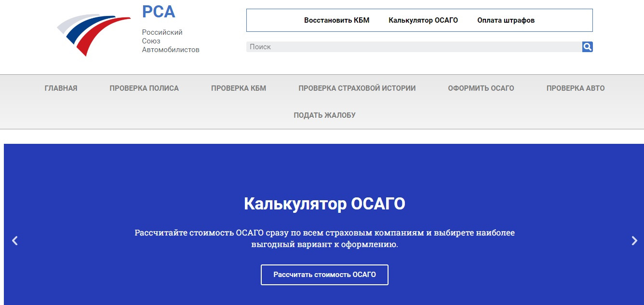Click banner description starting with Рассчитайте стоимость
Image resolution: width=644 pixels, height=305 pixels.
click(x=324, y=239)
